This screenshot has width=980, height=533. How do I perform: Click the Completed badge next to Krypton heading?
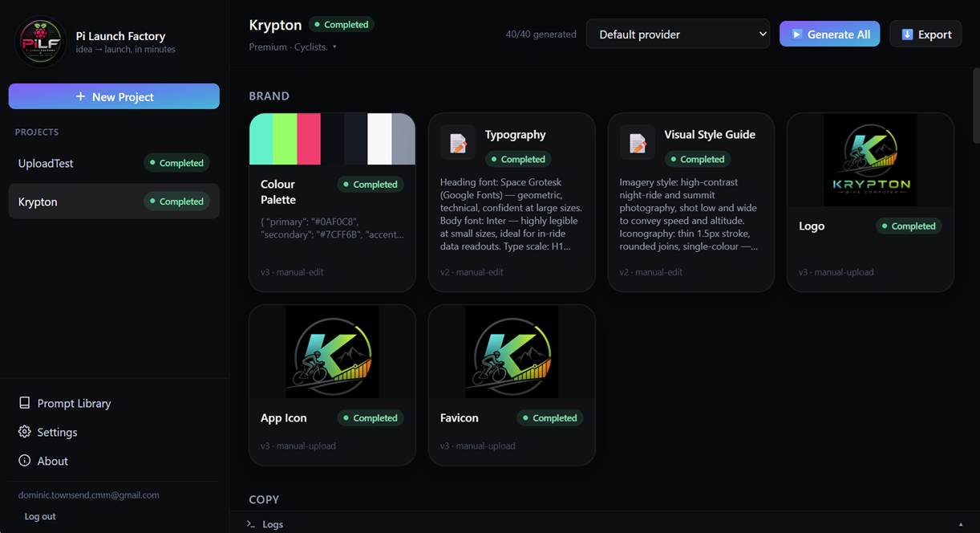342,25
